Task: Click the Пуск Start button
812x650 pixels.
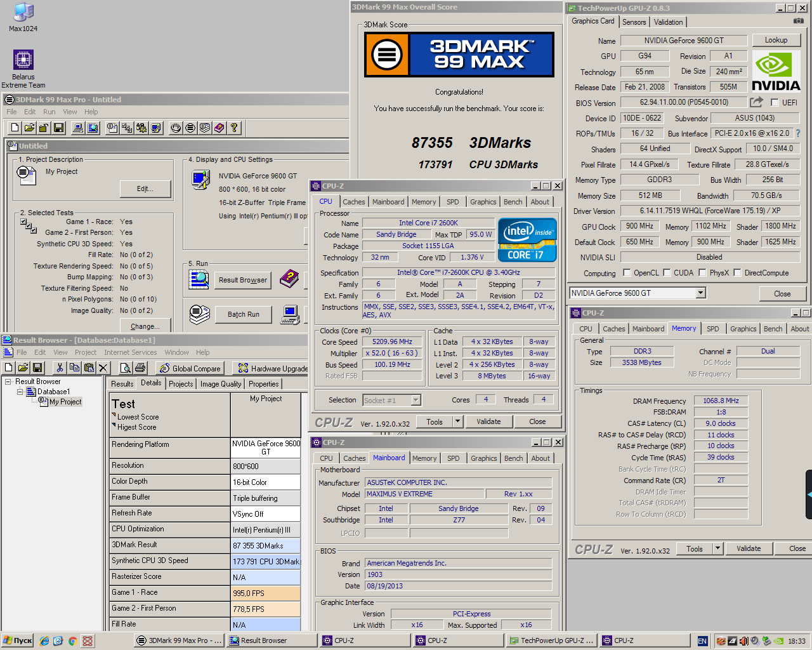Action: click(18, 641)
